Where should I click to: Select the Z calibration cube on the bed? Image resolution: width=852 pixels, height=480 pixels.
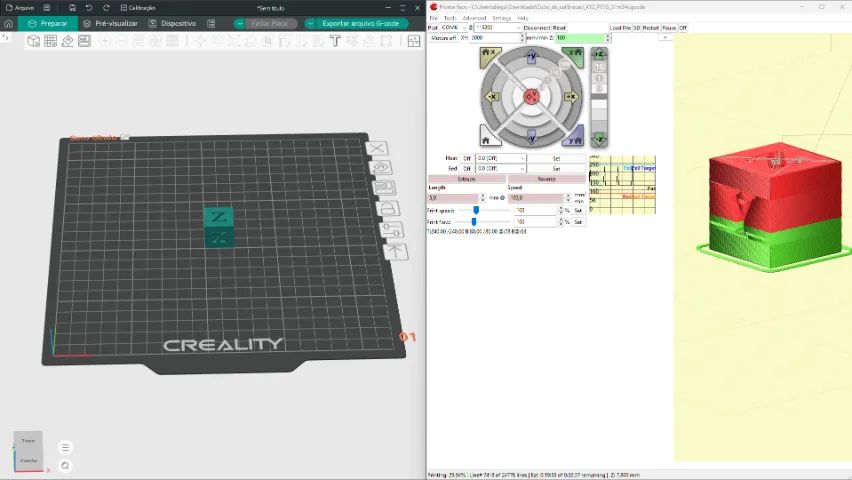pyautogui.click(x=218, y=227)
